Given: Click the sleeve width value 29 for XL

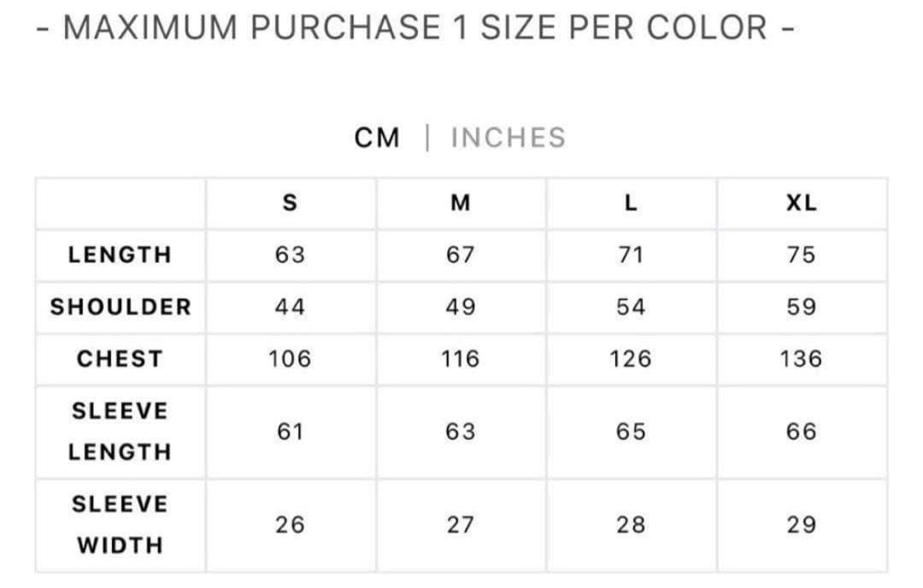Looking at the screenshot, I should point(801,525).
